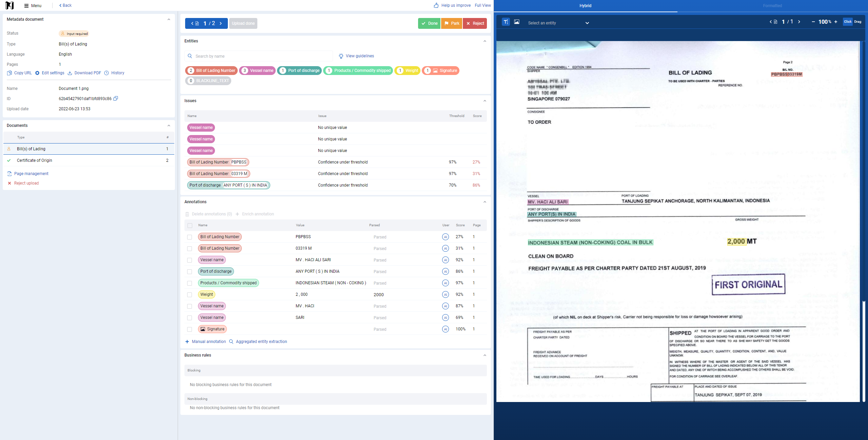The width and height of the screenshot is (868, 440).
Task: Collapse the Metadata document panel
Action: coord(169,20)
